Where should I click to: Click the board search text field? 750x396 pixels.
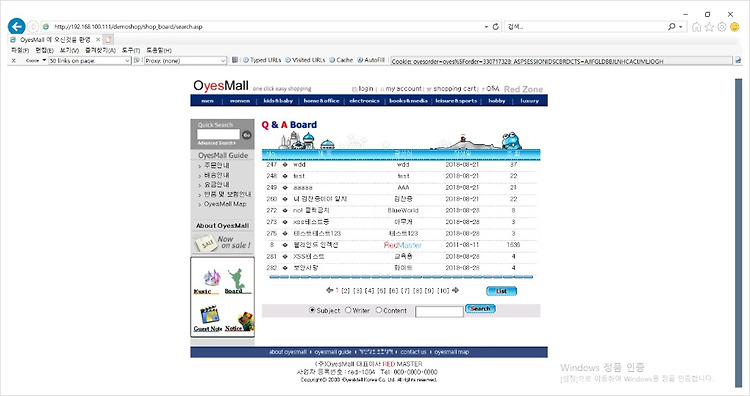click(x=439, y=312)
